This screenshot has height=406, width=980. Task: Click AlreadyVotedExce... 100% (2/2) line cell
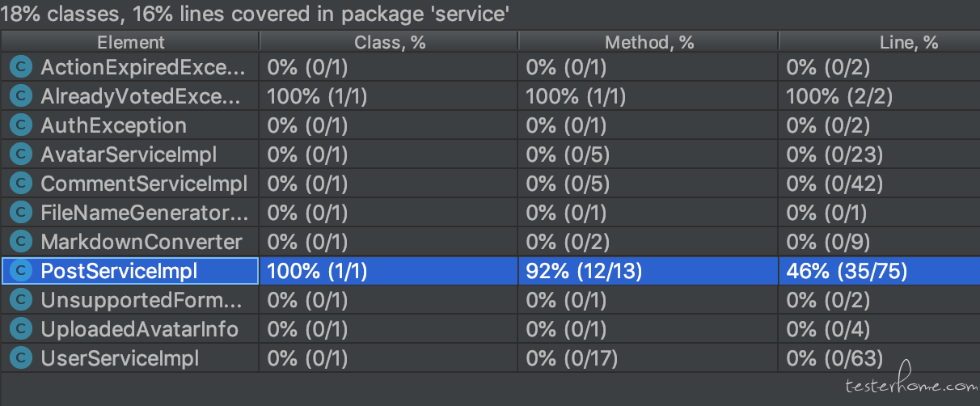point(880,96)
